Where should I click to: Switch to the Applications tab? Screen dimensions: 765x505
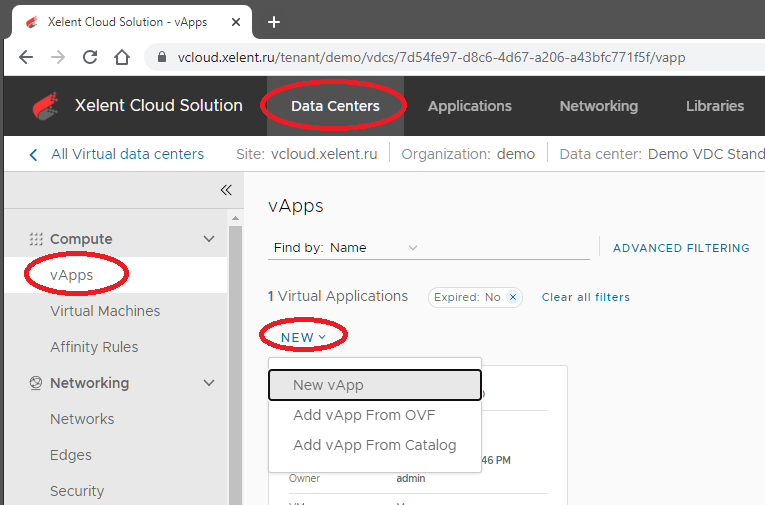[x=469, y=106]
